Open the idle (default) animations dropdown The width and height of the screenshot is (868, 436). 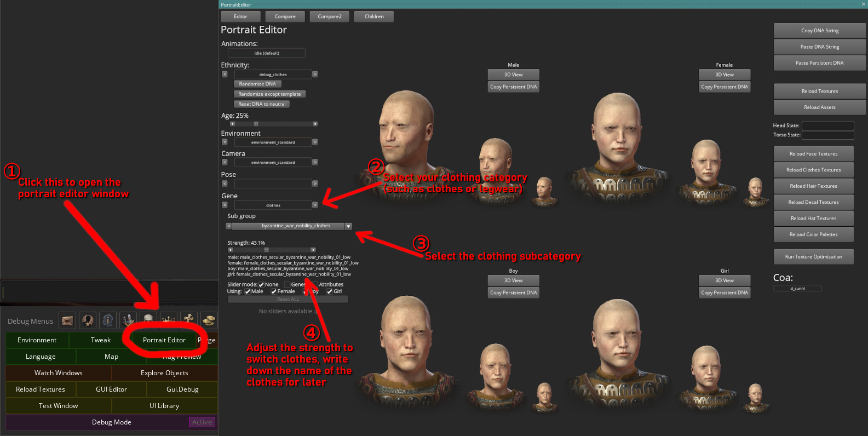pyautogui.click(x=267, y=53)
